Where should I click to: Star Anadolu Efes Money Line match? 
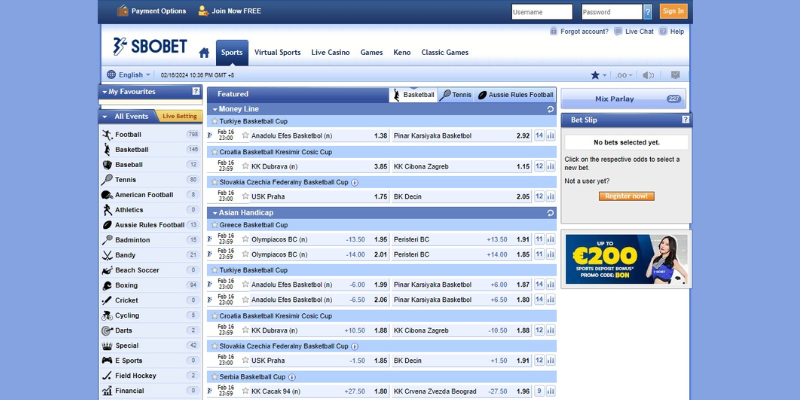245,136
